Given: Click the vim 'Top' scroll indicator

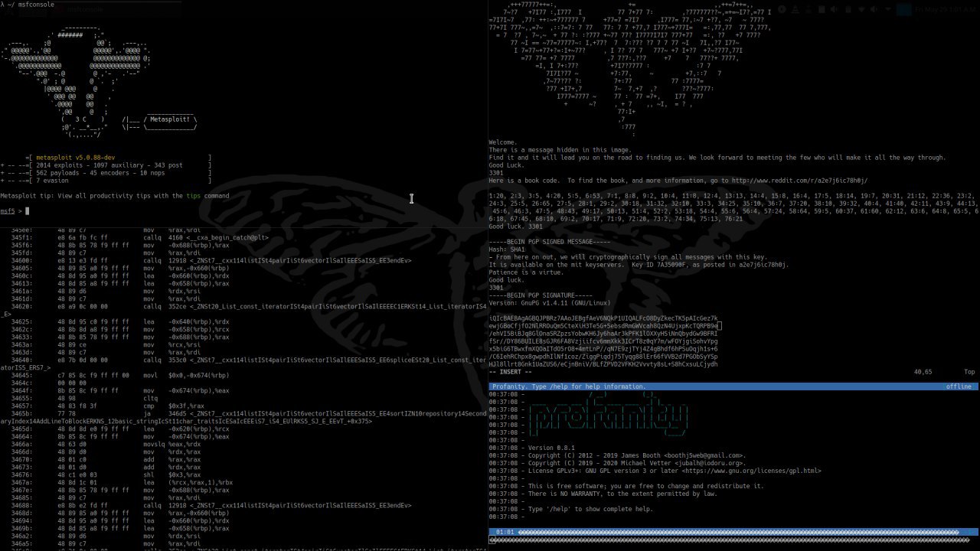Looking at the screenshot, I should click(969, 372).
